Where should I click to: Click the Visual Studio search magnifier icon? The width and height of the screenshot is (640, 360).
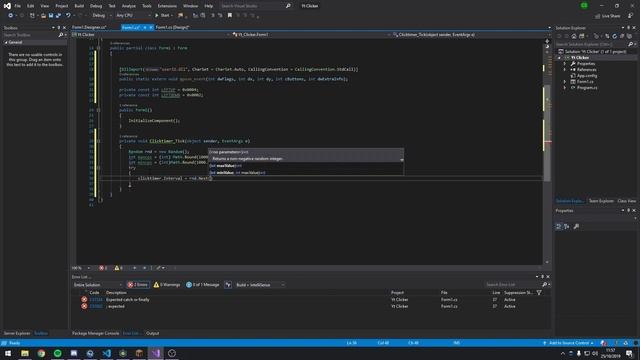pyautogui.click(x=288, y=6)
